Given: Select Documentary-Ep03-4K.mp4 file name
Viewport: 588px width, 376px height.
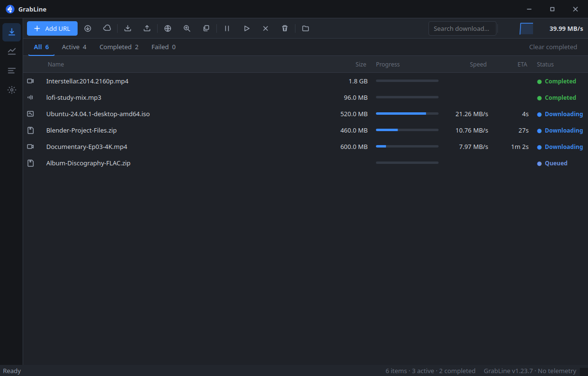Looking at the screenshot, I should pos(87,147).
